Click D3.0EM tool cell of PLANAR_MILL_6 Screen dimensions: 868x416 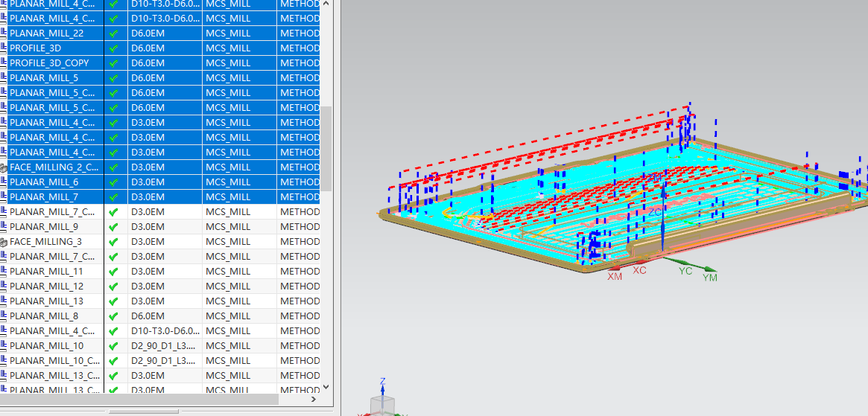(x=165, y=182)
